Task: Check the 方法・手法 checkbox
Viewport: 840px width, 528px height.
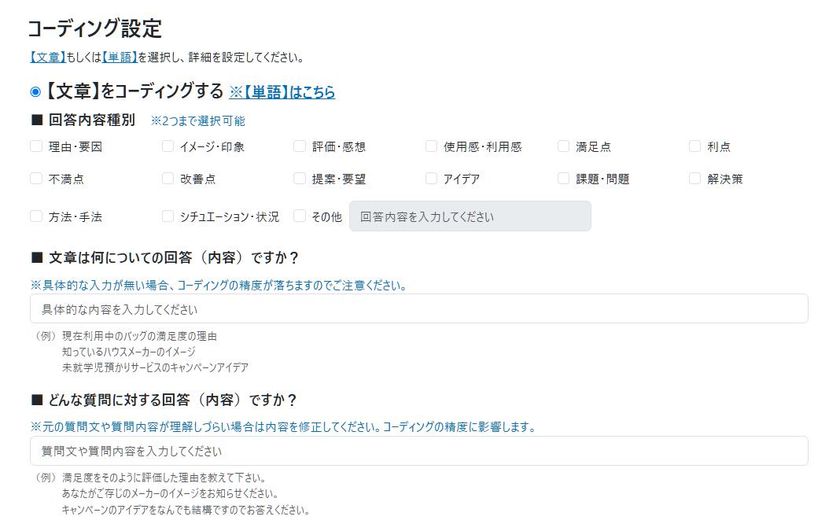Action: [37, 216]
